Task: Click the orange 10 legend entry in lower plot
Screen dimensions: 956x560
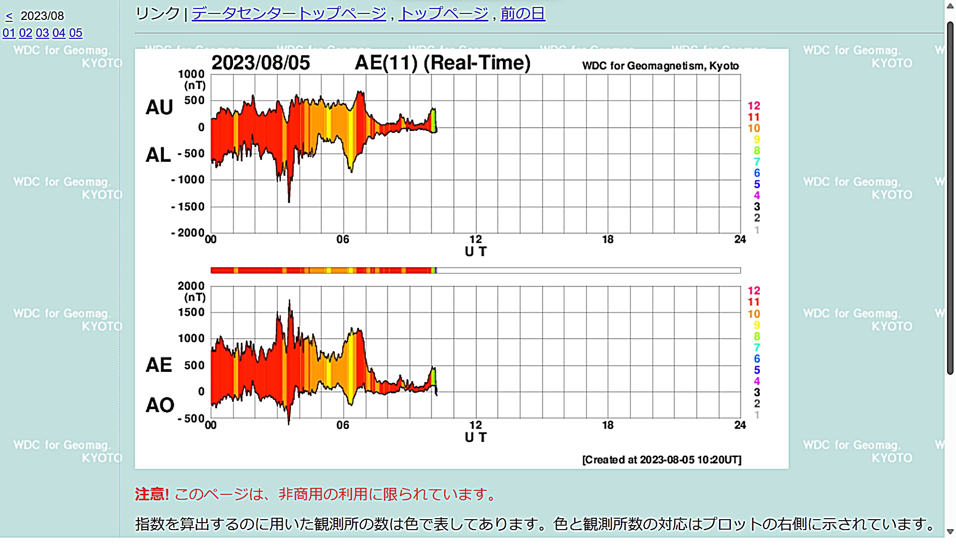Action: (x=754, y=314)
